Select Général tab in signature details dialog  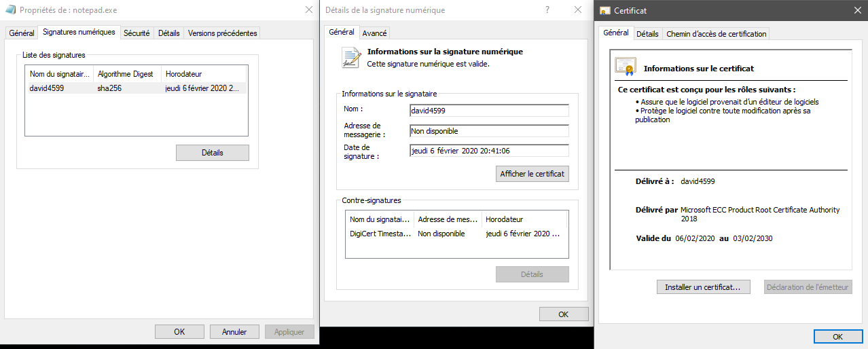point(342,32)
